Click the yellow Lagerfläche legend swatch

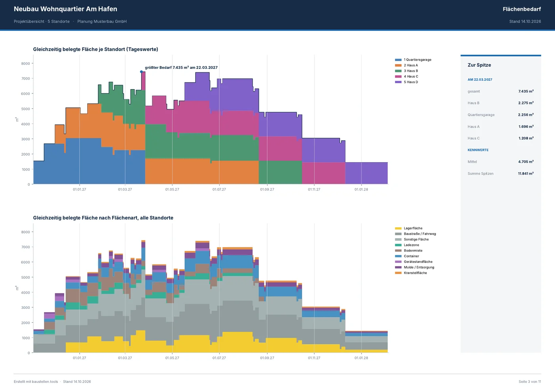tap(398, 228)
